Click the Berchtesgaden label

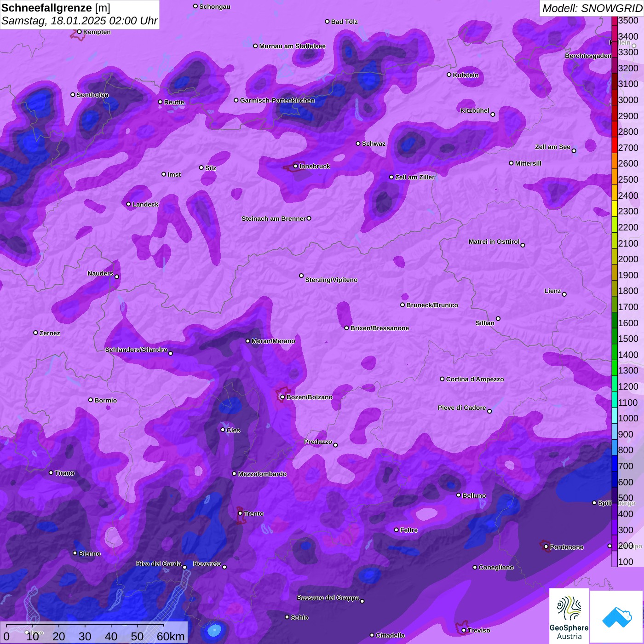point(588,56)
